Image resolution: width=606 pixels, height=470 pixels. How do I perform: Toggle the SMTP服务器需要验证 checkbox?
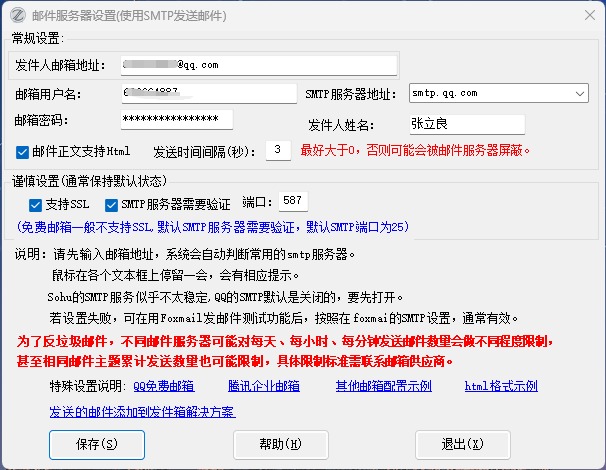(110, 204)
